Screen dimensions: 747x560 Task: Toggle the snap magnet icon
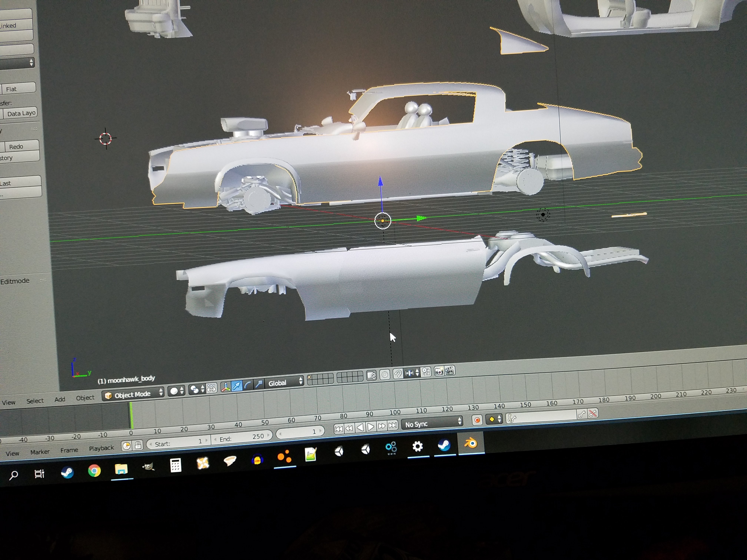pos(398,373)
